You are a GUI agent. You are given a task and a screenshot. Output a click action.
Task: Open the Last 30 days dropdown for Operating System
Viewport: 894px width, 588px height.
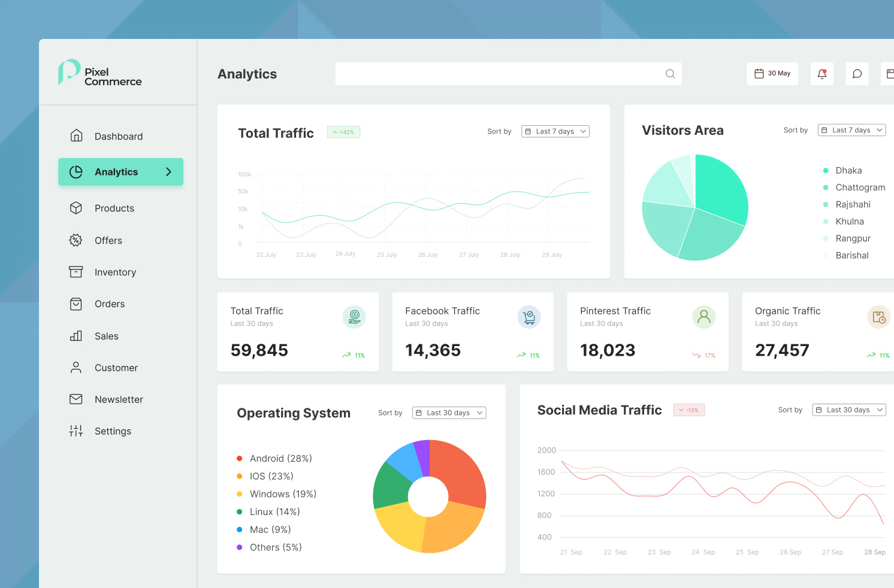click(x=449, y=413)
